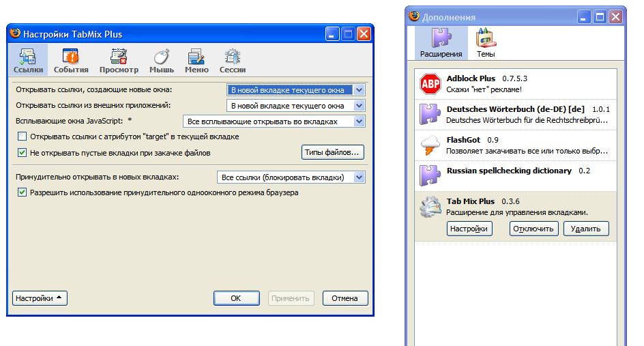Select the Темы icon in Дополнения
The width and height of the screenshot is (644, 346).
[486, 38]
